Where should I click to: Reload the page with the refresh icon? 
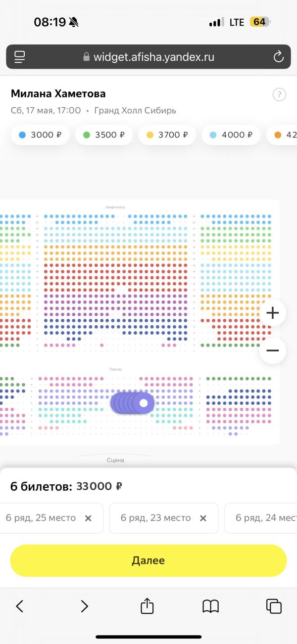click(278, 56)
